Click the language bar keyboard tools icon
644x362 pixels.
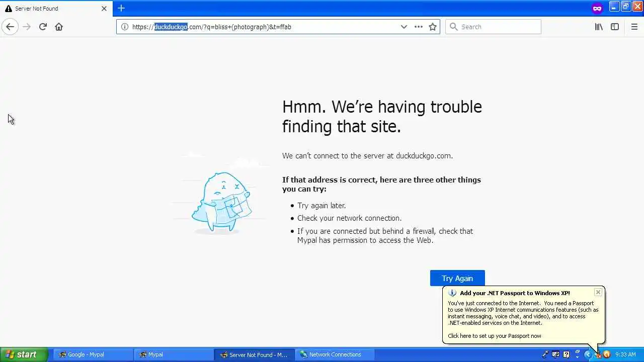click(556, 354)
